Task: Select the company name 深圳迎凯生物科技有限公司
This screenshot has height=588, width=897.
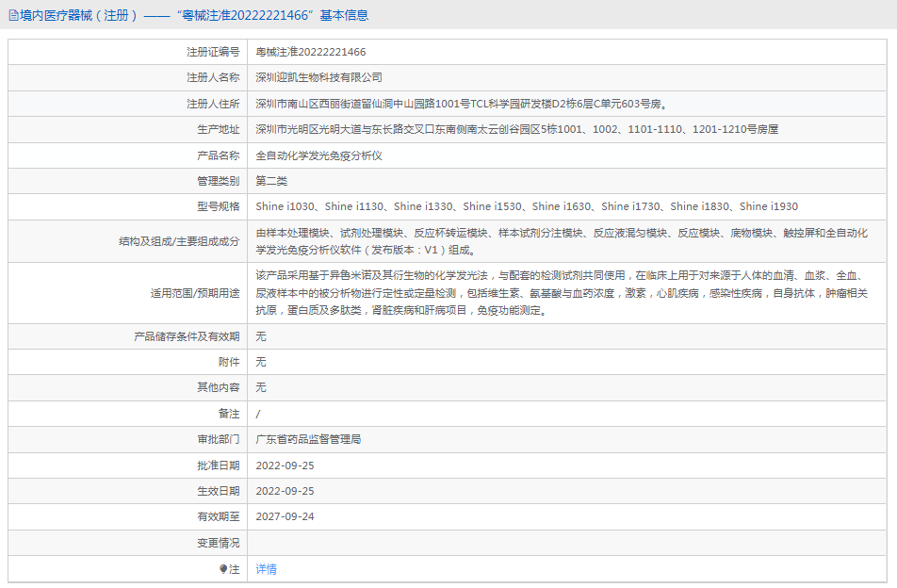Action: point(318,77)
